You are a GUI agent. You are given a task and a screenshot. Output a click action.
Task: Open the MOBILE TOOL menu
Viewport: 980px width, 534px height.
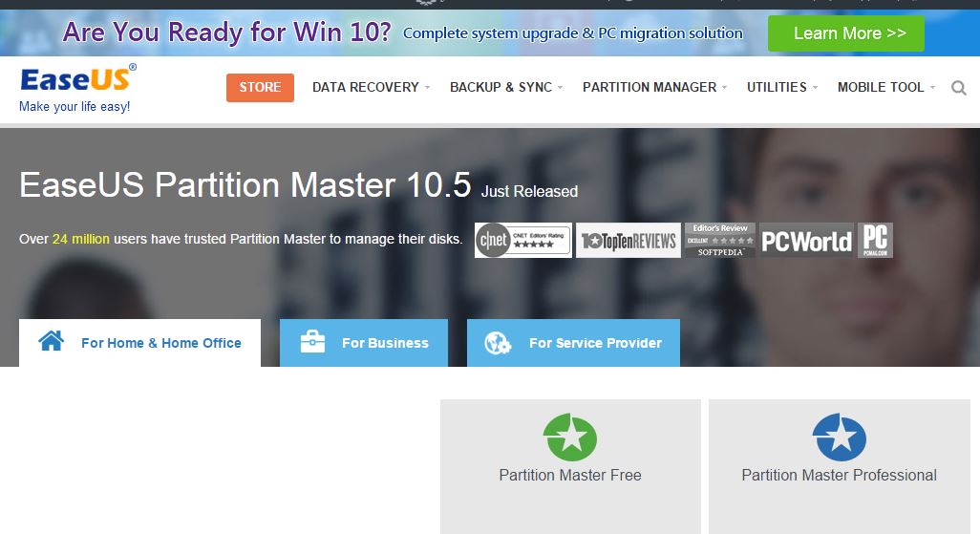click(881, 88)
